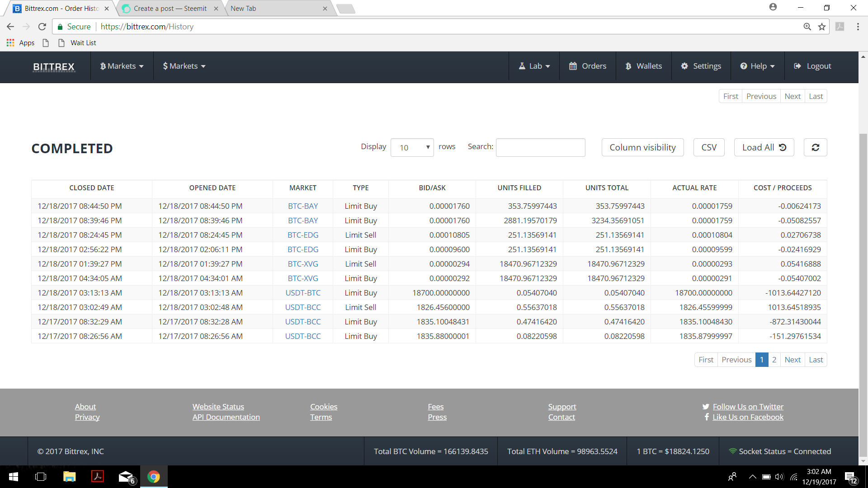Open the Orders page
The image size is (868, 488).
(587, 66)
